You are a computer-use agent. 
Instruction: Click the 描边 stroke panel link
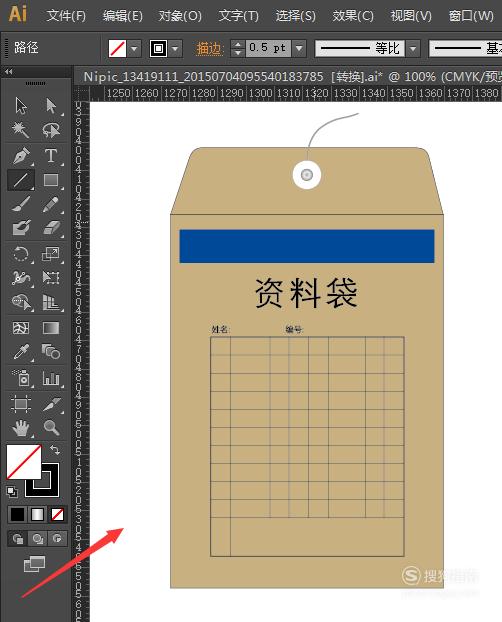tap(210, 49)
